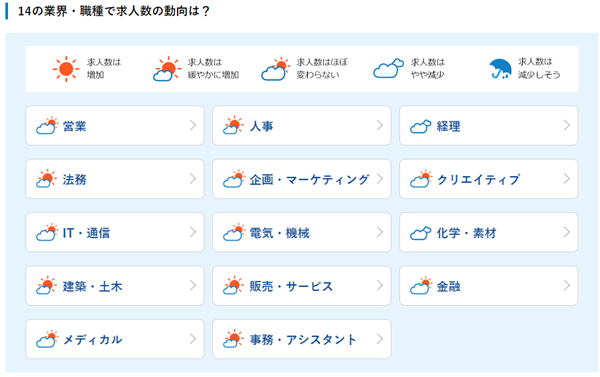Click the cloud icon beside 経理
Image resolution: width=600 pixels, height=377 pixels.
click(x=421, y=126)
